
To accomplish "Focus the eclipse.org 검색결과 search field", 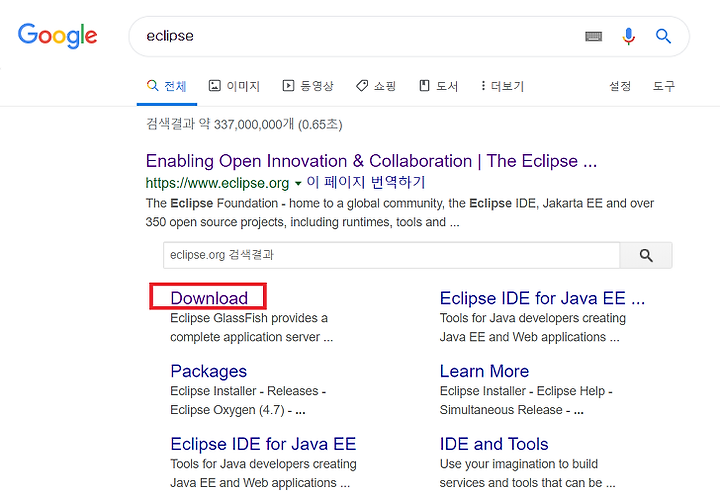I will [391, 255].
